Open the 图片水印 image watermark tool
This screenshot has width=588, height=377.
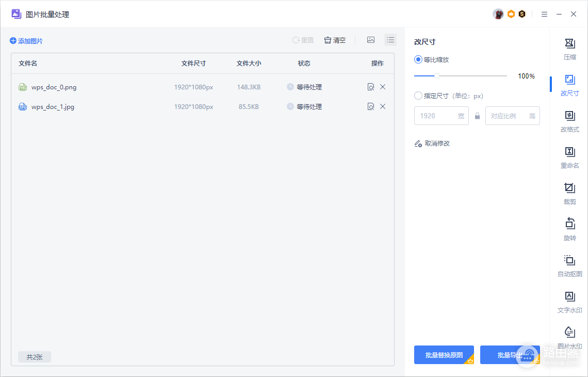point(569,338)
